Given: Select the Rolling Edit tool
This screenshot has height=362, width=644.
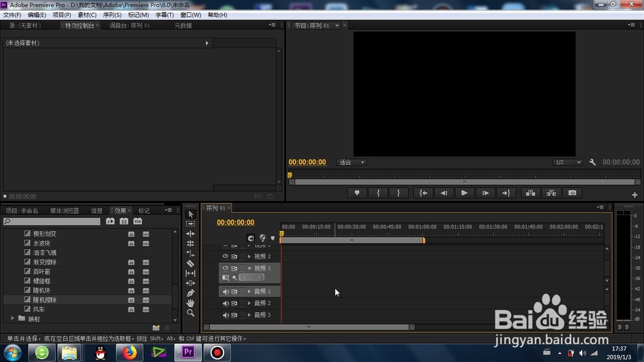Looking at the screenshot, I should click(x=191, y=243).
